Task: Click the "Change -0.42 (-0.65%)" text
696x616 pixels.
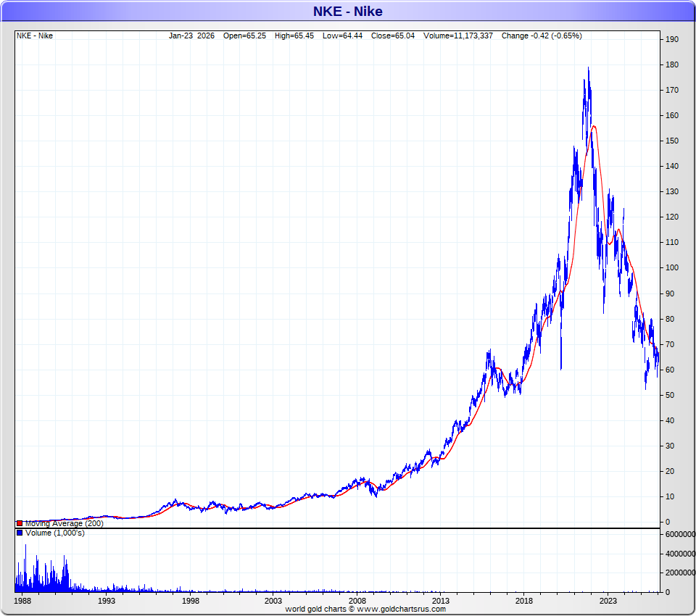Action: 542,36
